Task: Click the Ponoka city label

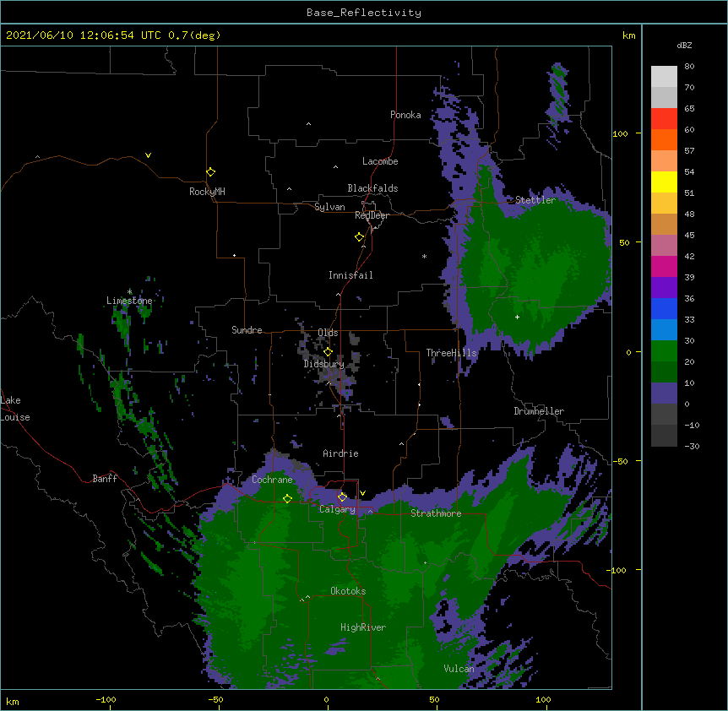Action: click(405, 115)
